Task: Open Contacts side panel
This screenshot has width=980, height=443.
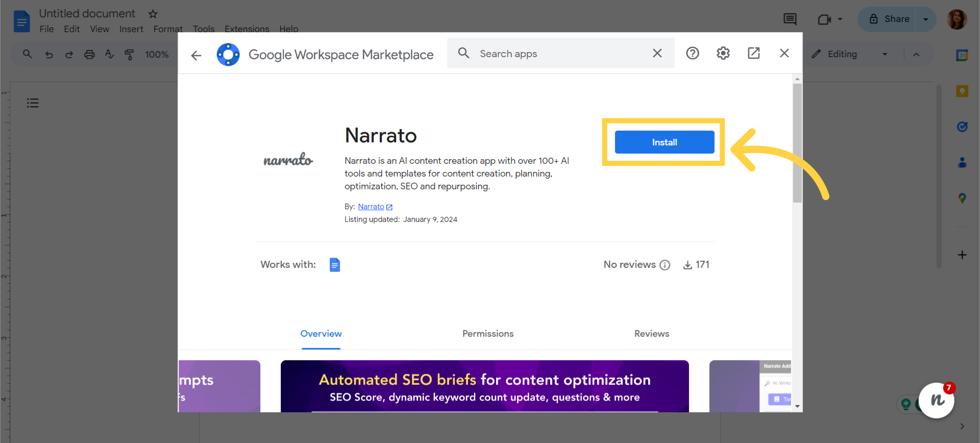Action: click(962, 162)
